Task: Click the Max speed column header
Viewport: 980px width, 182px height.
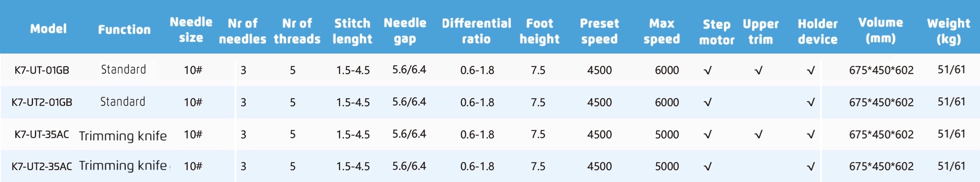Action: tap(662, 31)
